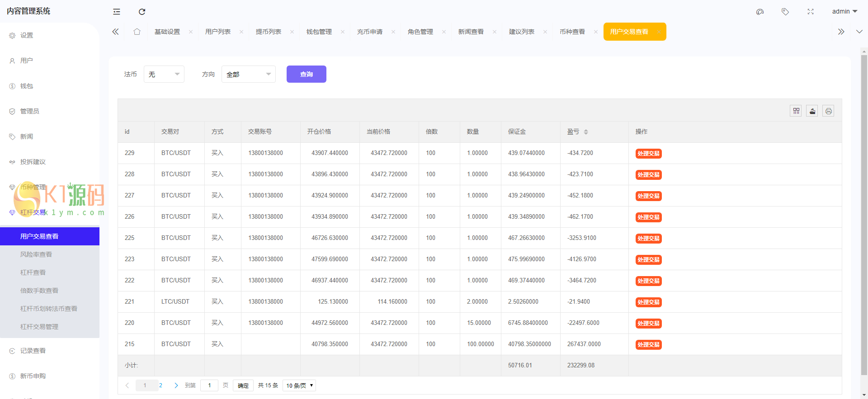This screenshot has width=868, height=399.
Task: Click the page number jump input field
Action: click(209, 385)
